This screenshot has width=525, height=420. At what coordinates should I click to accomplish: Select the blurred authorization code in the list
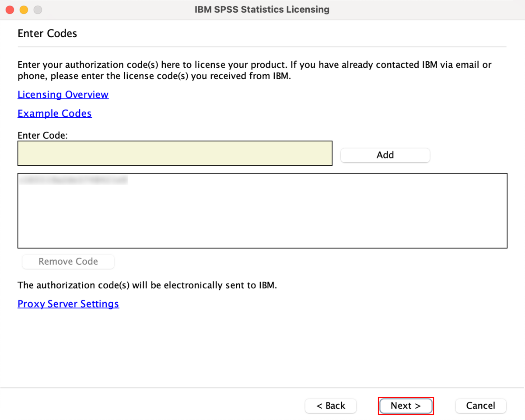(73, 180)
